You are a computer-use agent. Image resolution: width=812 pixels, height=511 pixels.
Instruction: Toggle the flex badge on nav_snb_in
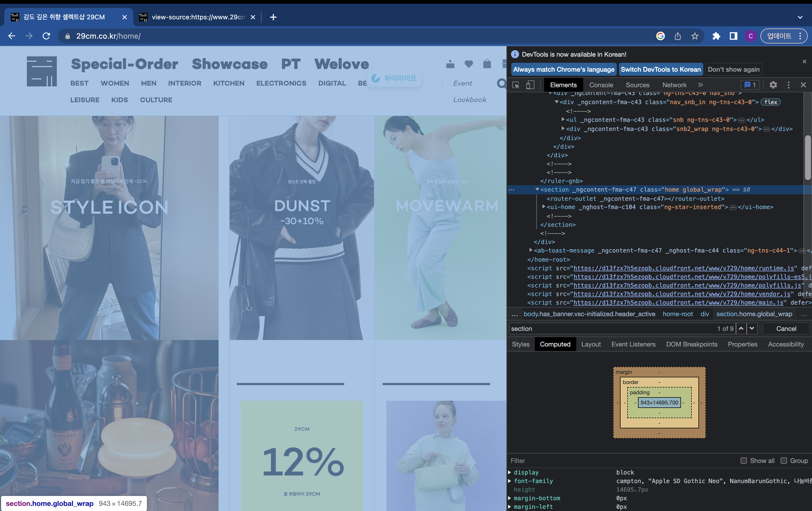point(771,102)
